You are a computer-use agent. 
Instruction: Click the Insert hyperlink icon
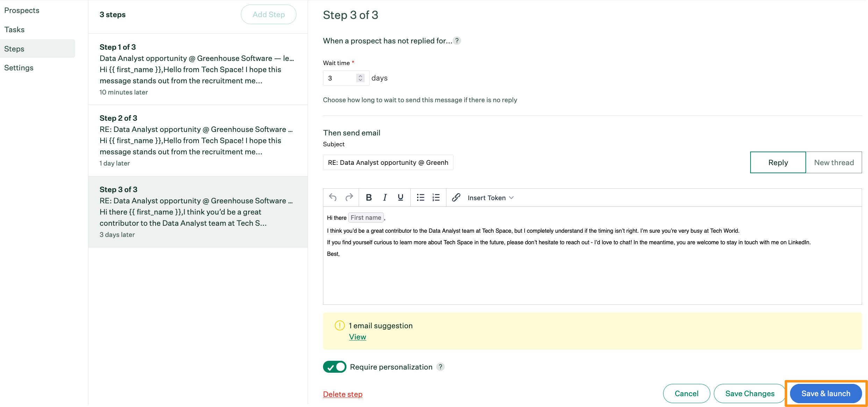[454, 198]
